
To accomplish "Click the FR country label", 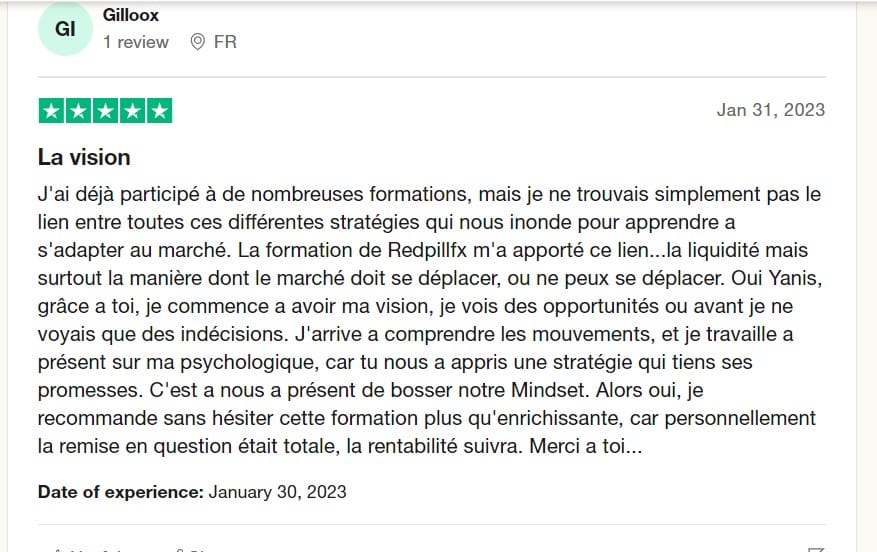I will [225, 42].
